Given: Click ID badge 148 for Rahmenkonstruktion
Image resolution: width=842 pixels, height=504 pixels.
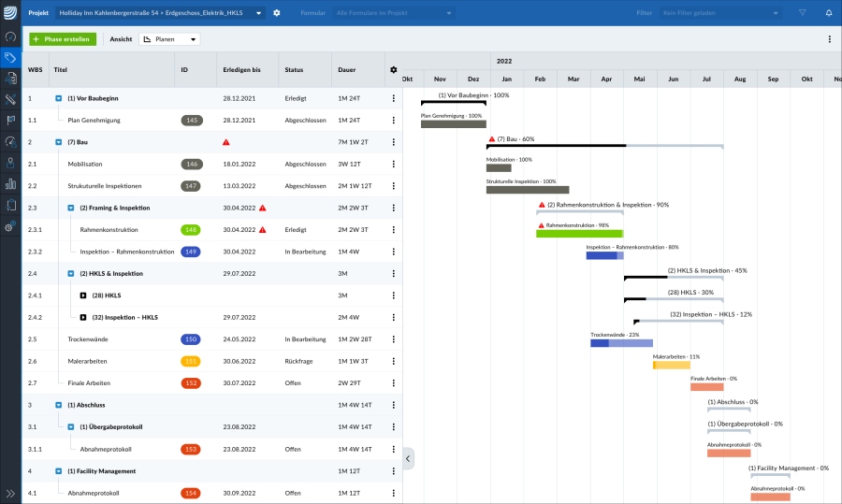Looking at the screenshot, I should pos(191,229).
